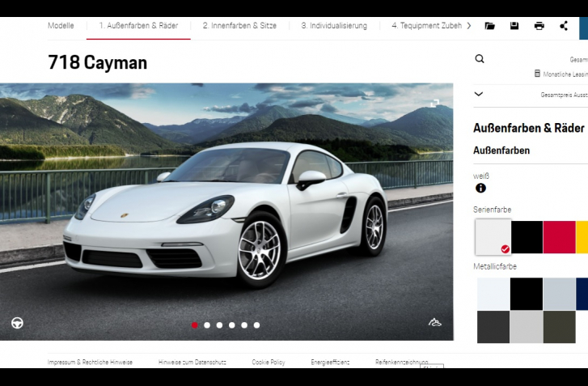
Task: Click the white 718 Cayman car image
Action: click(225, 214)
